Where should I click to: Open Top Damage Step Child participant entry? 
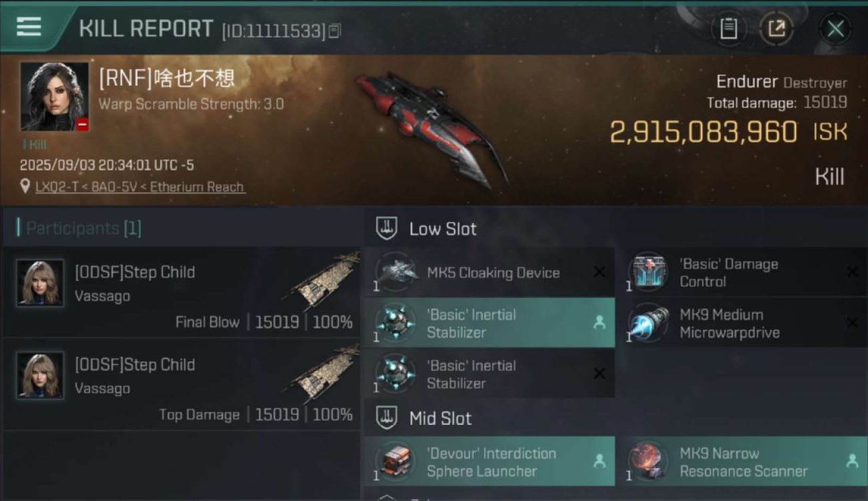point(182,385)
